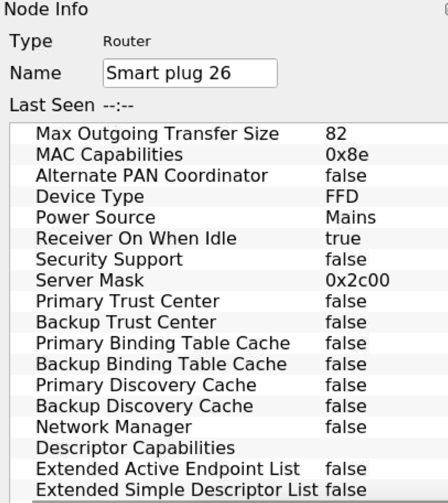Click the Primary Binding Table Cache entry
Screen dimensions: 448x503
tap(158, 343)
